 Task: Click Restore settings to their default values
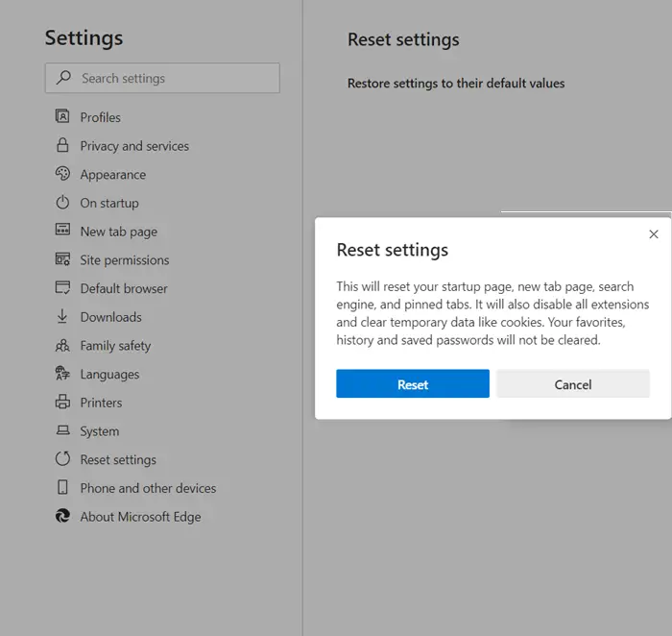coord(456,84)
